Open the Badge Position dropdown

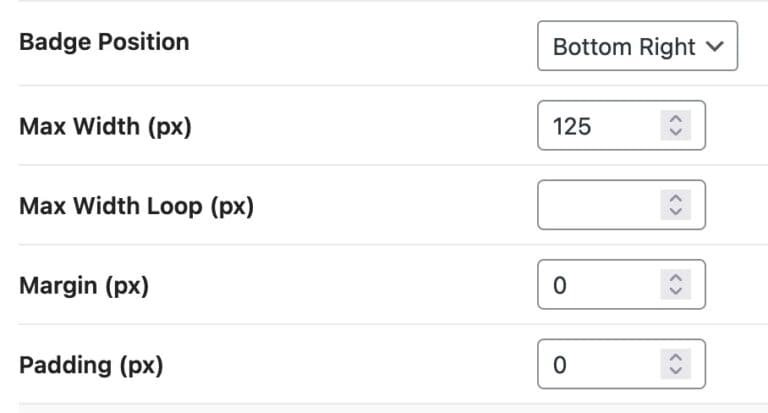coord(637,47)
